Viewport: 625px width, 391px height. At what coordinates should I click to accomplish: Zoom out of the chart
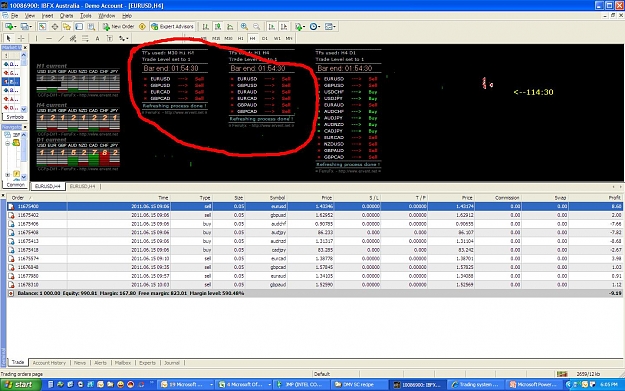(256, 27)
